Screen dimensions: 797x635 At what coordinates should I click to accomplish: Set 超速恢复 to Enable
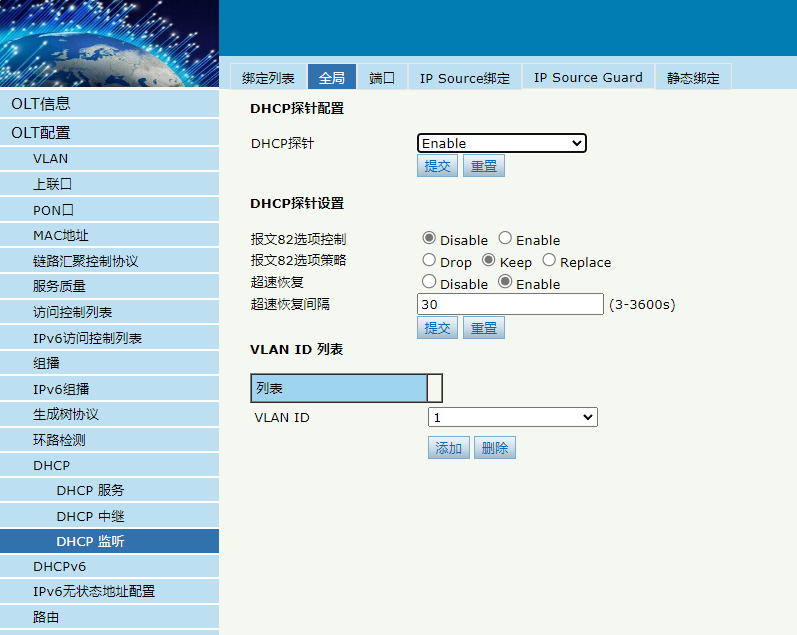(x=505, y=282)
